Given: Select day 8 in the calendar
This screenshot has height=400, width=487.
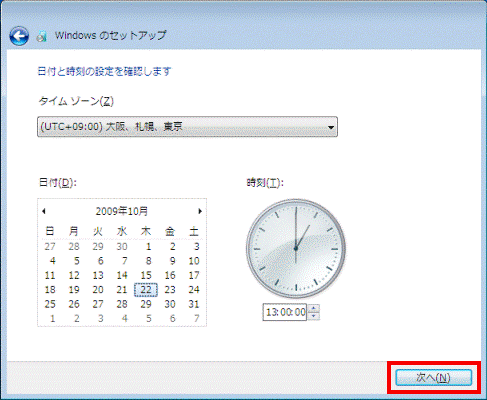Looking at the screenshot, I should [x=148, y=261].
